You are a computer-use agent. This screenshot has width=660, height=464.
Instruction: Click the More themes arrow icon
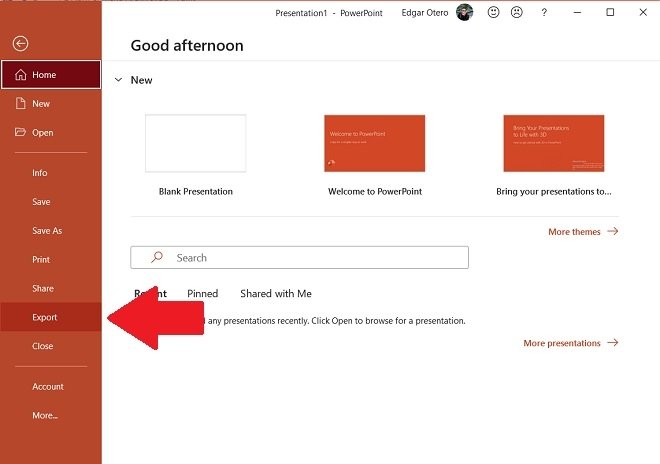coord(613,231)
